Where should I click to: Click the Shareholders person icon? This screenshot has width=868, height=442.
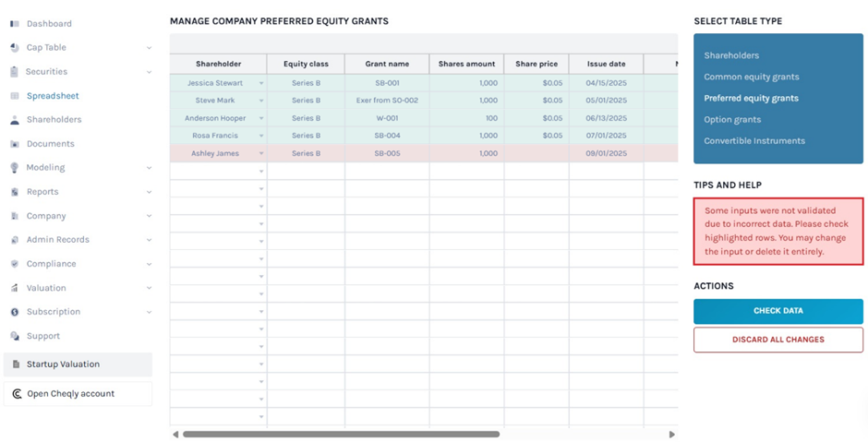pyautogui.click(x=15, y=120)
